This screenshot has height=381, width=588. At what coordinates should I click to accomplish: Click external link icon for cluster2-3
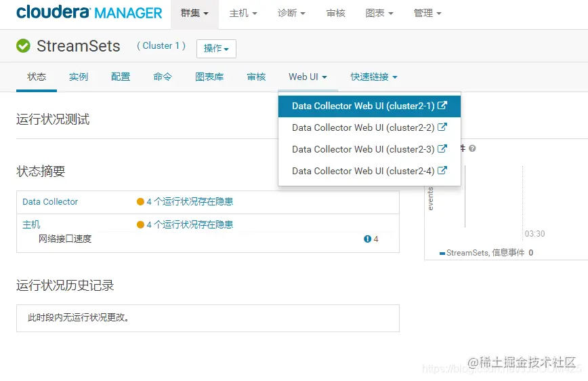[442, 148]
